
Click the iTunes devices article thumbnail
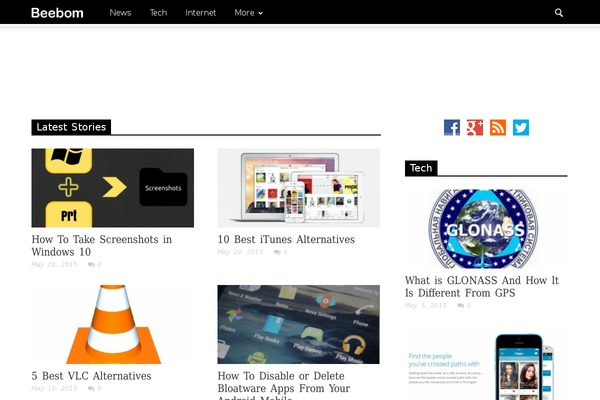[x=298, y=188]
